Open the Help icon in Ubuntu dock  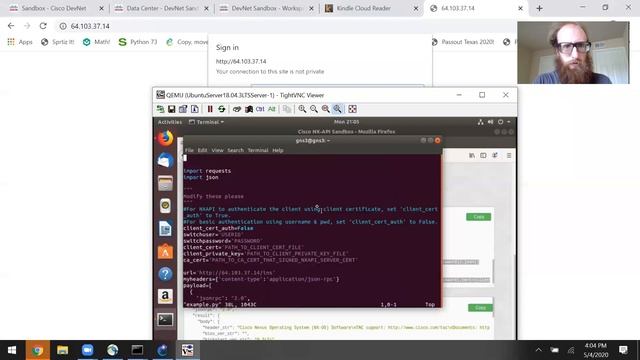click(165, 274)
